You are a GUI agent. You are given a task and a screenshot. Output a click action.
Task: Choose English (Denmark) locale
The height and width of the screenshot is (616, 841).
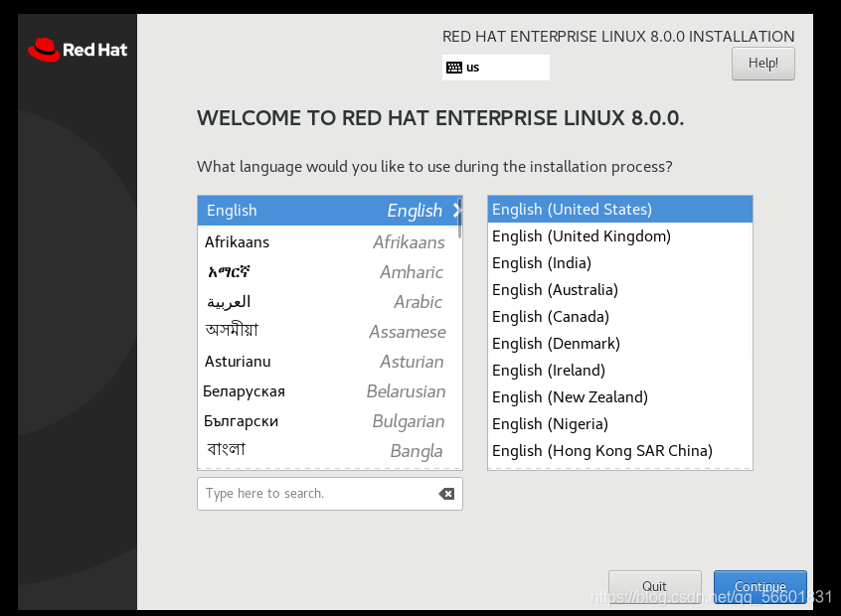(620, 343)
